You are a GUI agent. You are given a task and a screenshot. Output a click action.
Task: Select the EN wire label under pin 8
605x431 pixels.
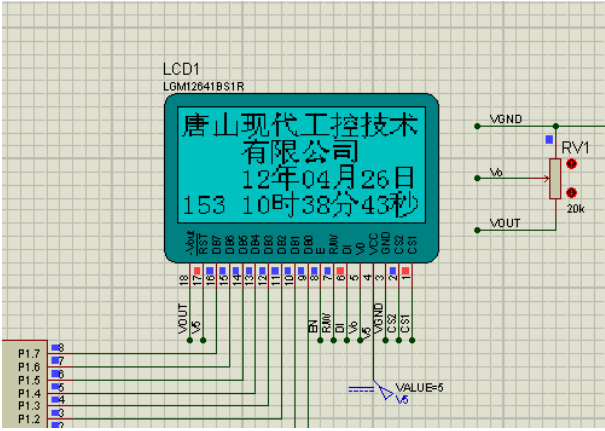pyautogui.click(x=313, y=326)
